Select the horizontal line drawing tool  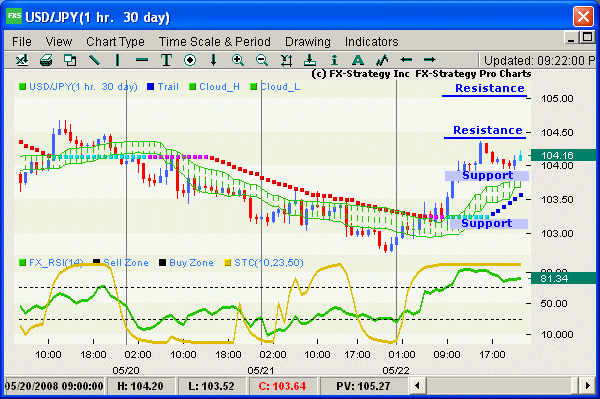coord(142,60)
